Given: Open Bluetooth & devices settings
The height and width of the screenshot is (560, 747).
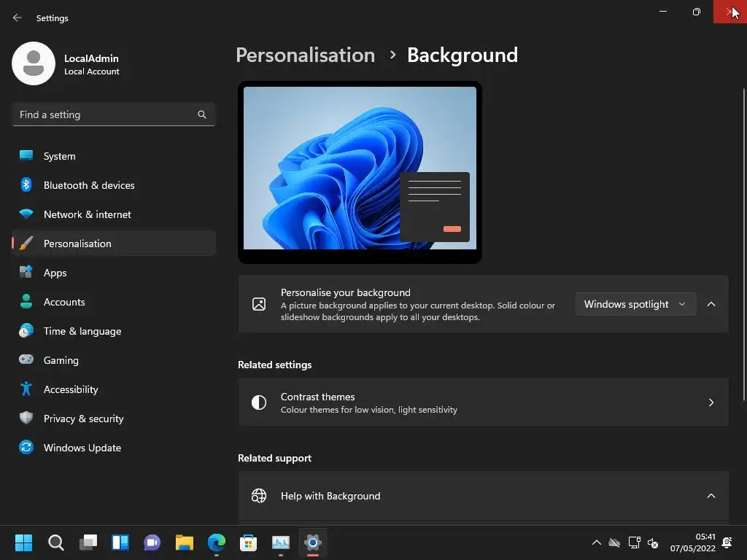Looking at the screenshot, I should pyautogui.click(x=113, y=185).
